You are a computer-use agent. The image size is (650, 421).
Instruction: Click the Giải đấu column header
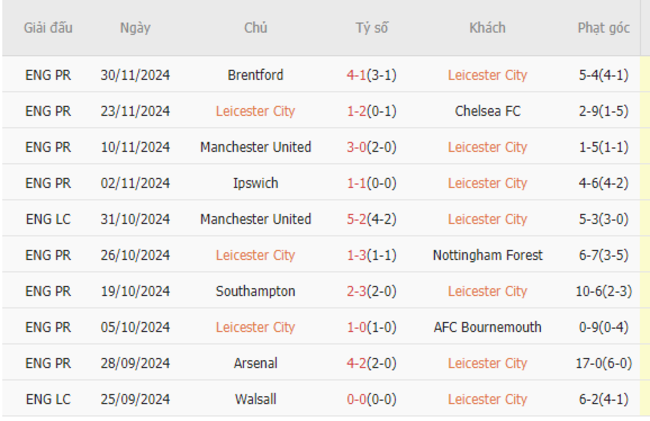coord(48,28)
